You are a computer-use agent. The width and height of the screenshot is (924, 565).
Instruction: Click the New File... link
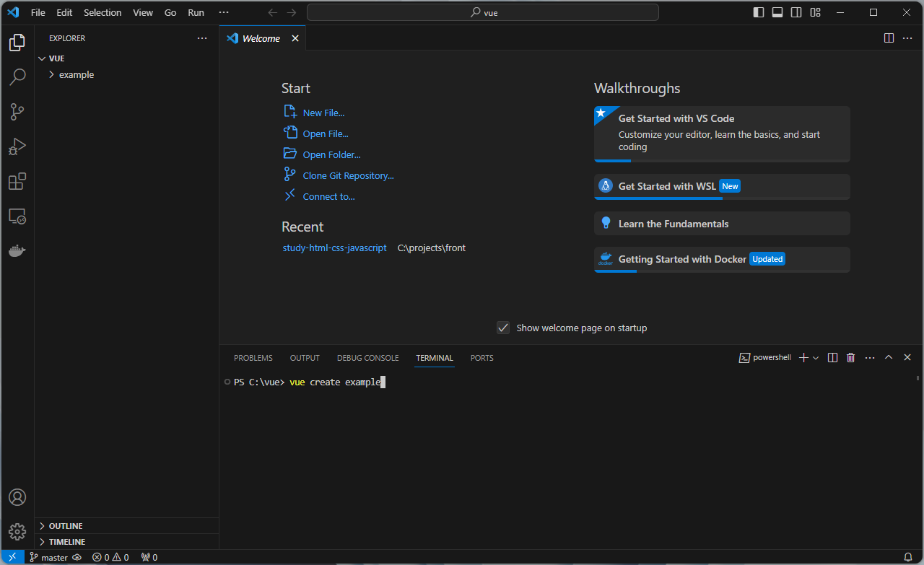[323, 113]
